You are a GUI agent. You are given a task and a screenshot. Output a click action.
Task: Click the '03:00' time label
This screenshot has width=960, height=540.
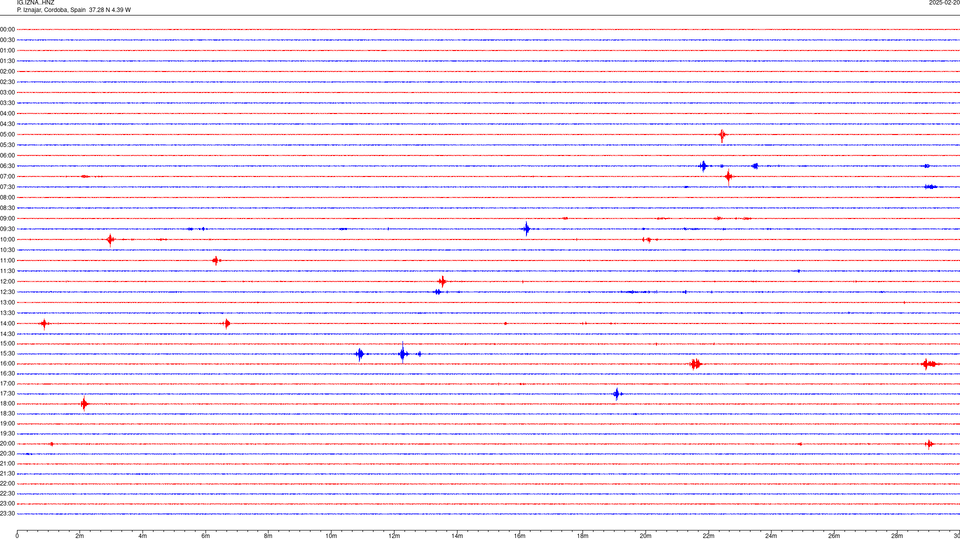pyautogui.click(x=8, y=92)
